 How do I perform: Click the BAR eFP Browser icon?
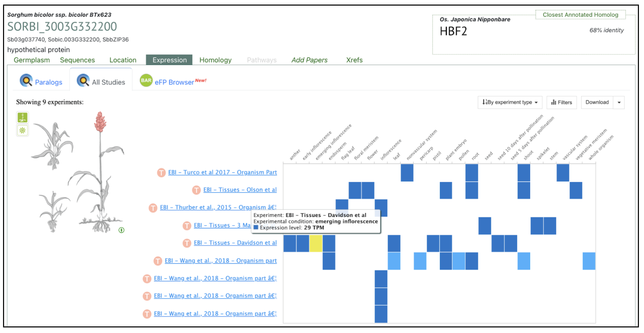click(146, 80)
